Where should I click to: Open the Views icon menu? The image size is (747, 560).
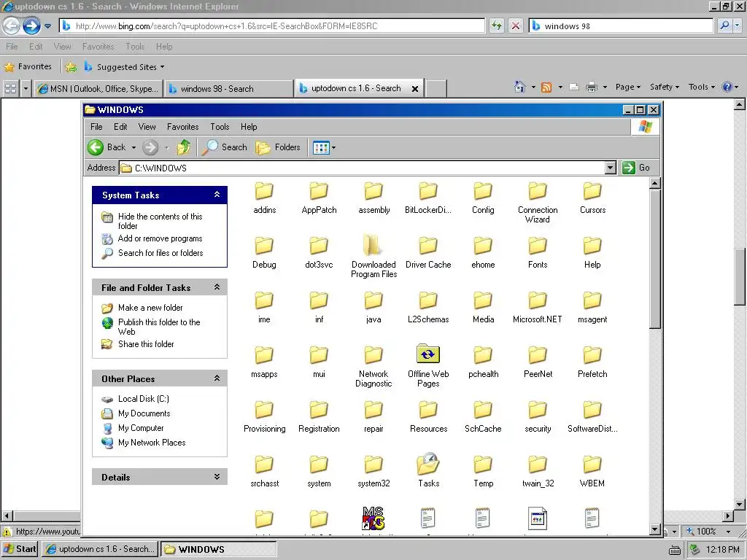(324, 147)
